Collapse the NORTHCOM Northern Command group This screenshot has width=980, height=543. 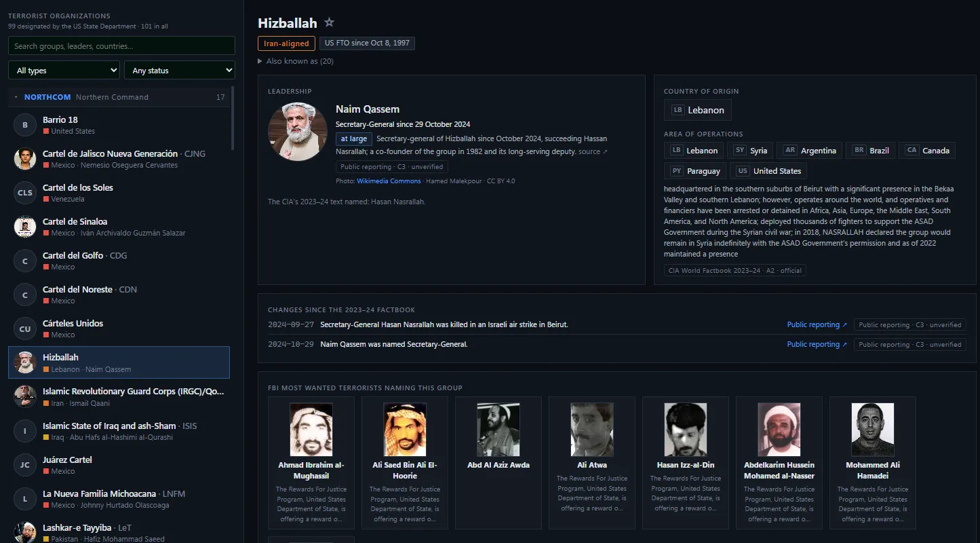tap(119, 97)
